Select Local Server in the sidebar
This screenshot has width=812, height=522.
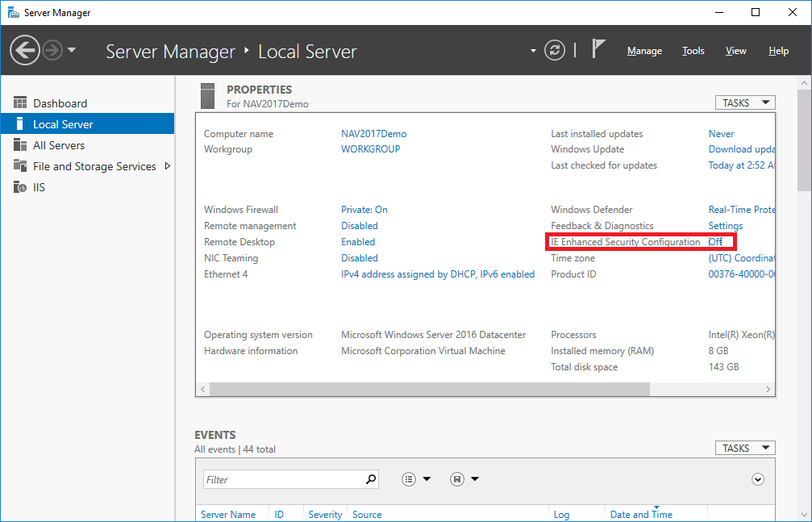pos(88,124)
